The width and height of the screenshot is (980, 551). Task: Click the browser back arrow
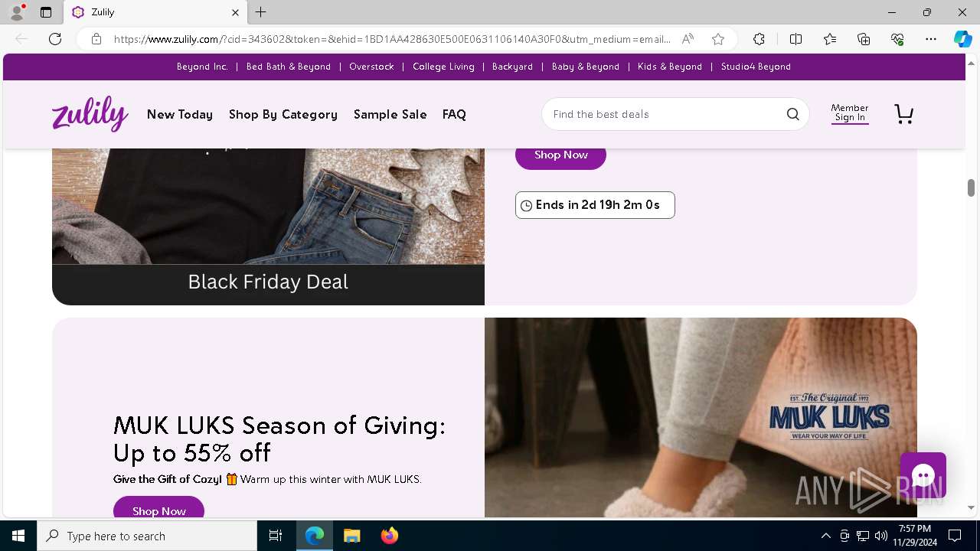click(21, 39)
